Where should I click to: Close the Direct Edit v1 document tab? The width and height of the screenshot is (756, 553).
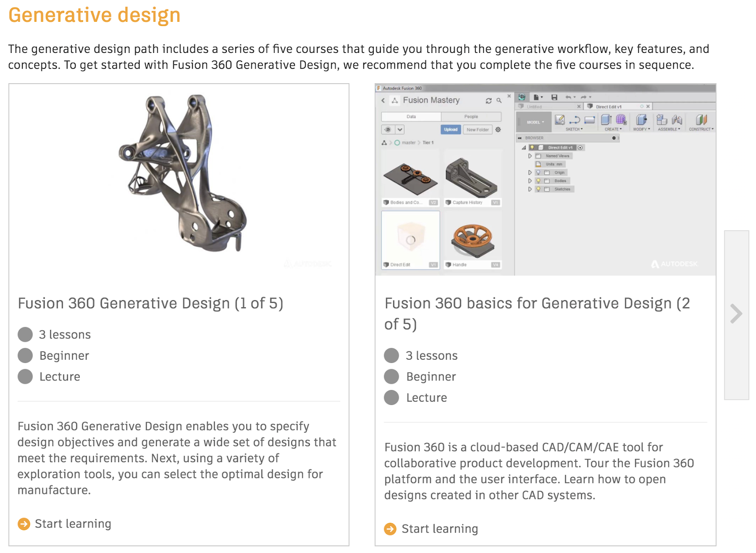click(x=648, y=107)
